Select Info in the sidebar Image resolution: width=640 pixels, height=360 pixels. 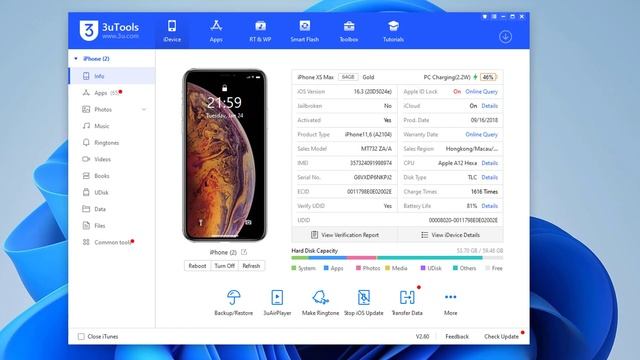pyautogui.click(x=111, y=76)
